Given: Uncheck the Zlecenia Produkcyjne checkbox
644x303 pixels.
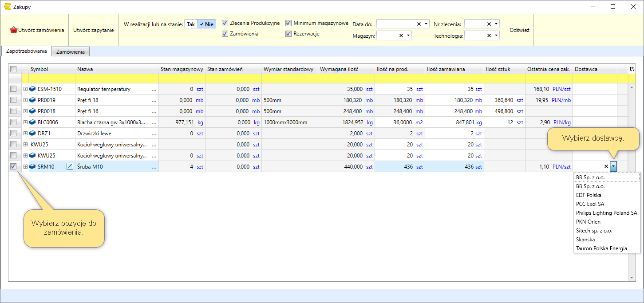Looking at the screenshot, I should [225, 23].
